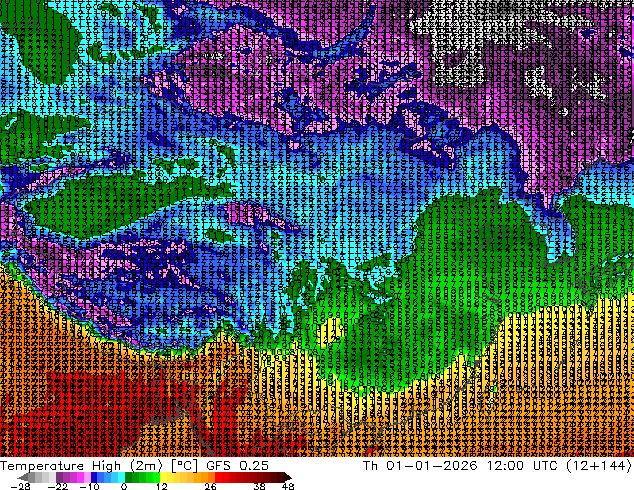Click the '26' legend label

click(210, 486)
